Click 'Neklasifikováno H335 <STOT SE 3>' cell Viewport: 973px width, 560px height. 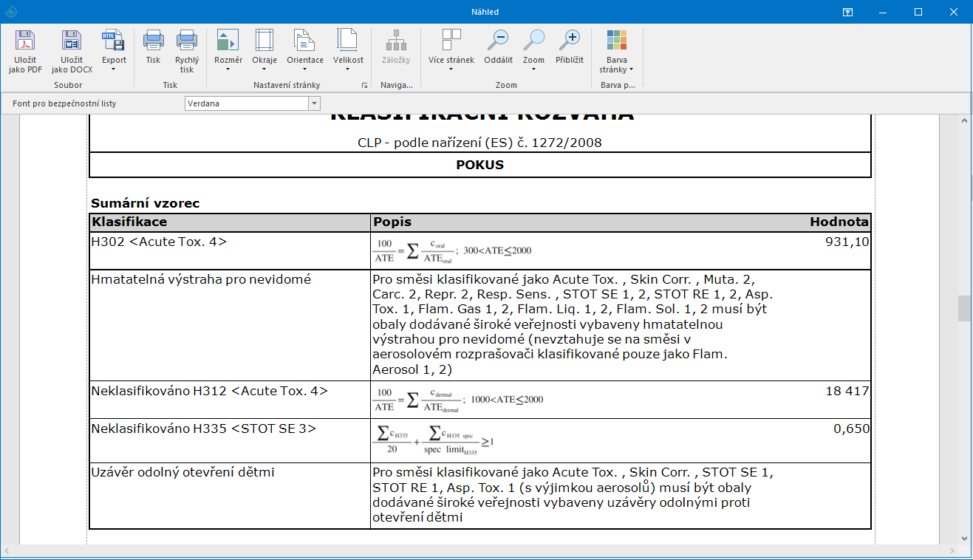(230, 440)
